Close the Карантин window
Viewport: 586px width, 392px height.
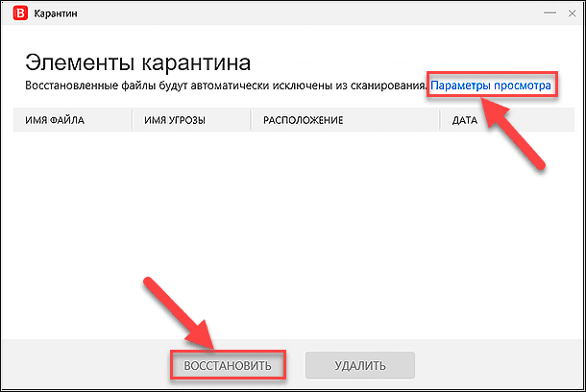tap(573, 13)
